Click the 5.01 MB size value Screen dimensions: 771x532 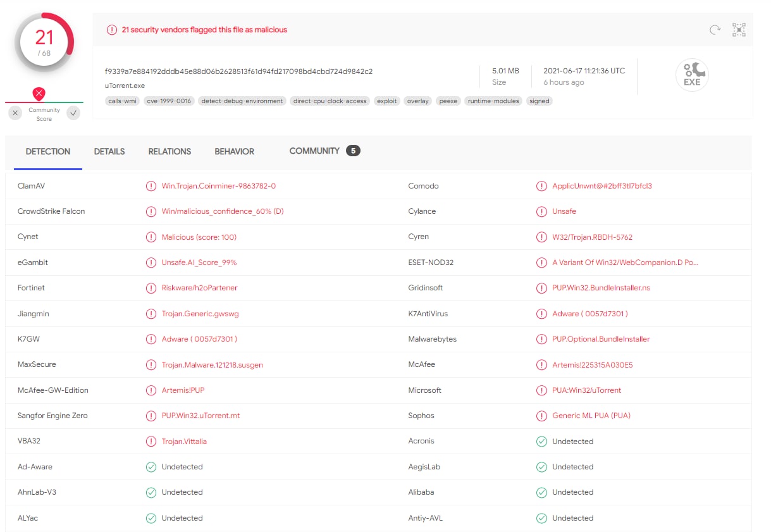(x=505, y=71)
